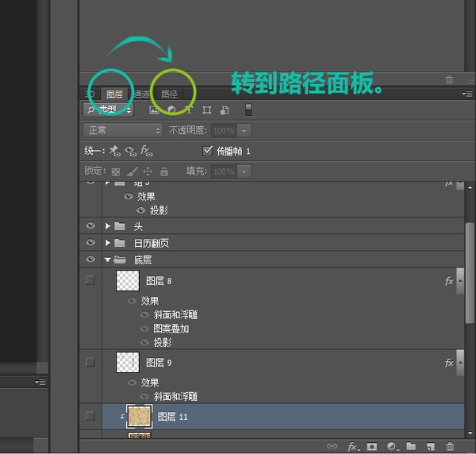This screenshot has width=476, height=454.
Task: Toggle 图层 8 斜面和浮雕 effect visibility
Action: (x=145, y=314)
